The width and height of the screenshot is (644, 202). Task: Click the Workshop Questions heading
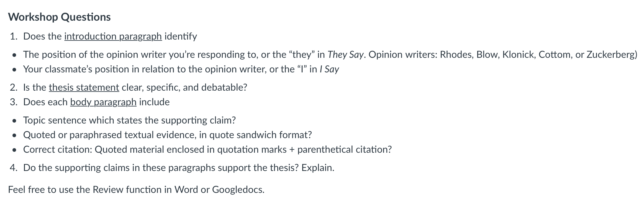pos(60,17)
